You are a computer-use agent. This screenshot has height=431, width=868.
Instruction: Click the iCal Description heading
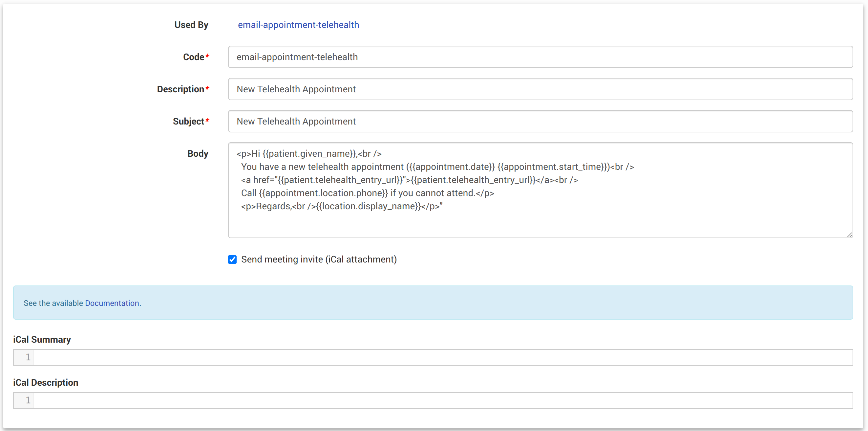point(46,382)
